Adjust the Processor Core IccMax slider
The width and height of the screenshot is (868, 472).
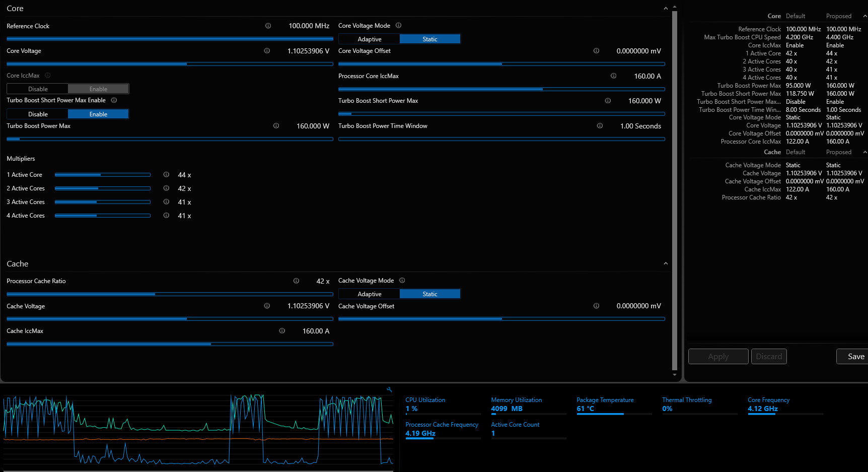click(x=501, y=89)
